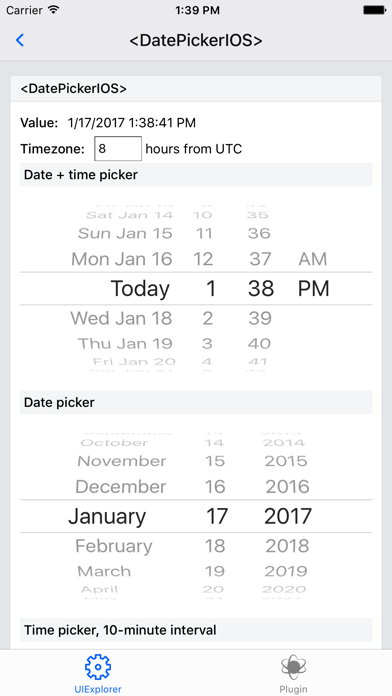Choose minute 39 in picker wheel

(260, 318)
